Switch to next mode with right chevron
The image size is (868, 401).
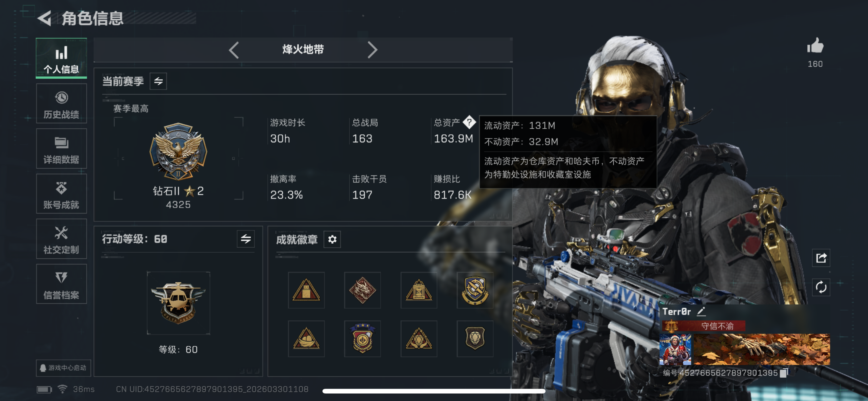point(372,50)
